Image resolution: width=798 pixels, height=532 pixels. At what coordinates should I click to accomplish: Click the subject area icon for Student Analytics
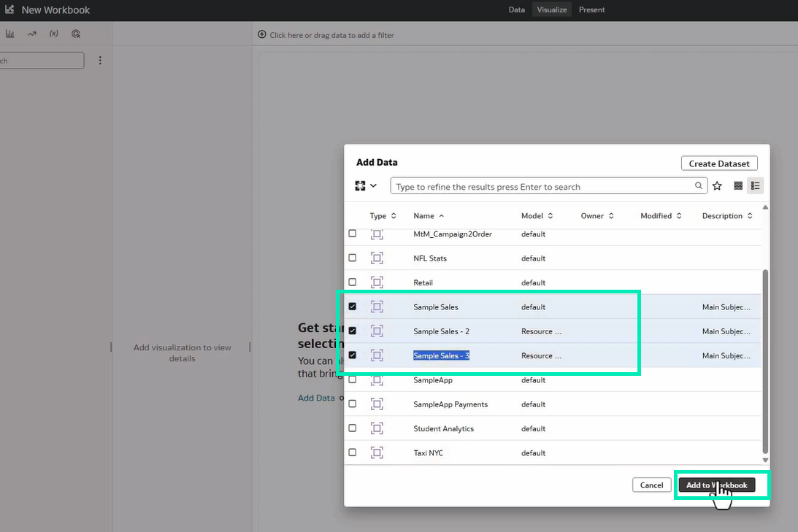coord(377,428)
